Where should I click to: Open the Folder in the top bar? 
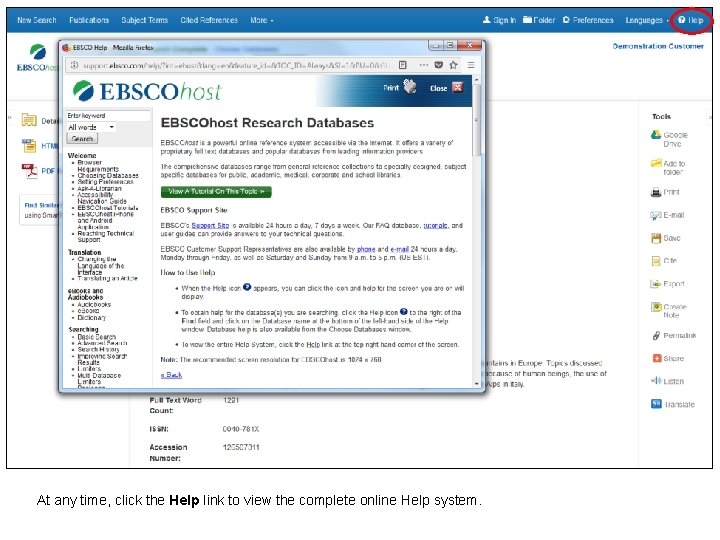(x=539, y=20)
